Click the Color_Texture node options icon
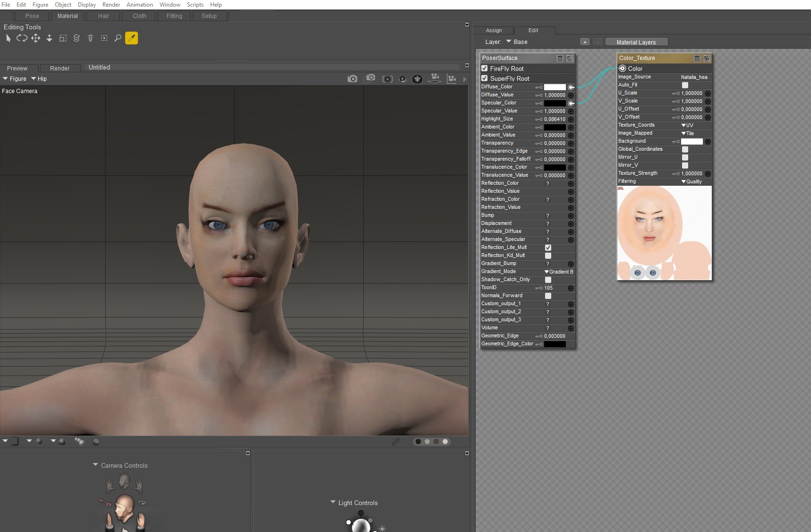Image resolution: width=811 pixels, height=532 pixels. coord(697,58)
